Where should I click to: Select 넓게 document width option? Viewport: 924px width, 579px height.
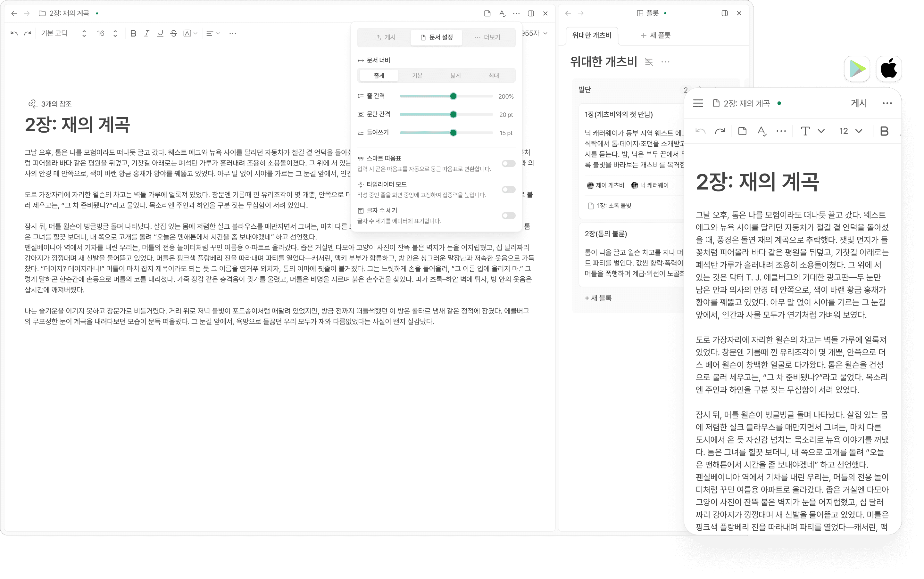coord(455,76)
